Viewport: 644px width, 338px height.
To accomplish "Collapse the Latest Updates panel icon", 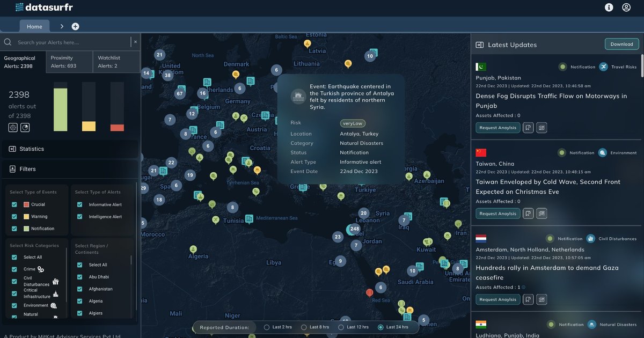I will point(480,45).
